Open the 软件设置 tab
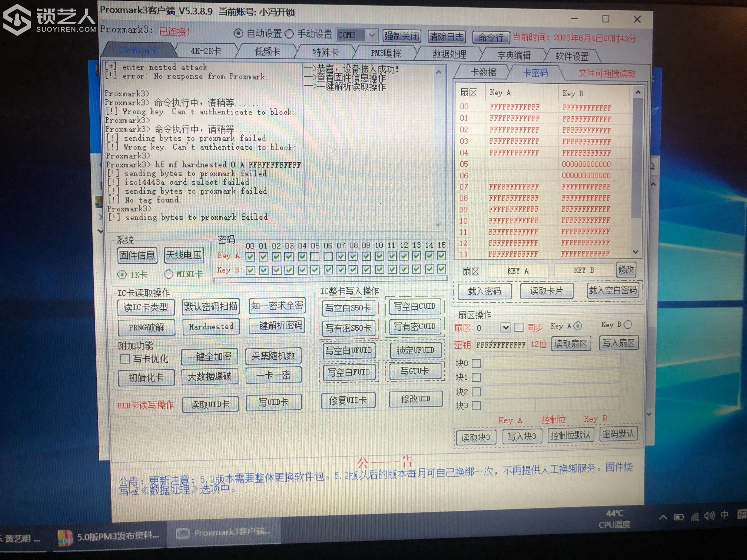747x560 pixels. click(x=572, y=56)
